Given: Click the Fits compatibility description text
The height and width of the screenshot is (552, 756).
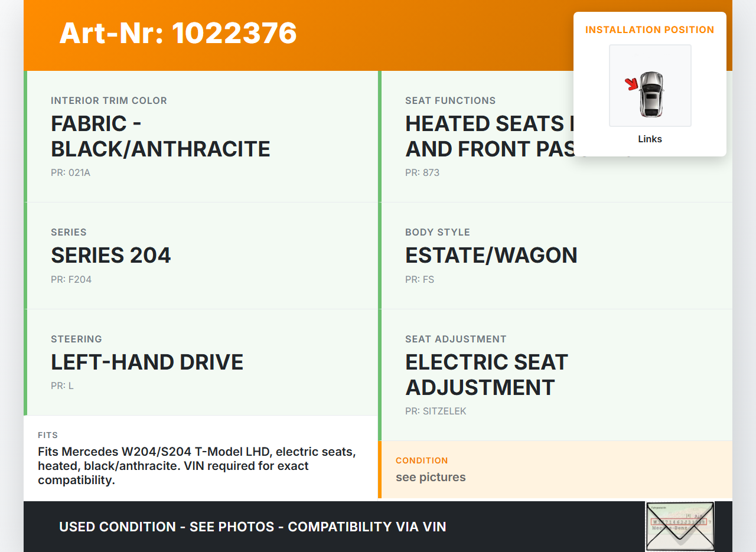Looking at the screenshot, I should point(197,466).
